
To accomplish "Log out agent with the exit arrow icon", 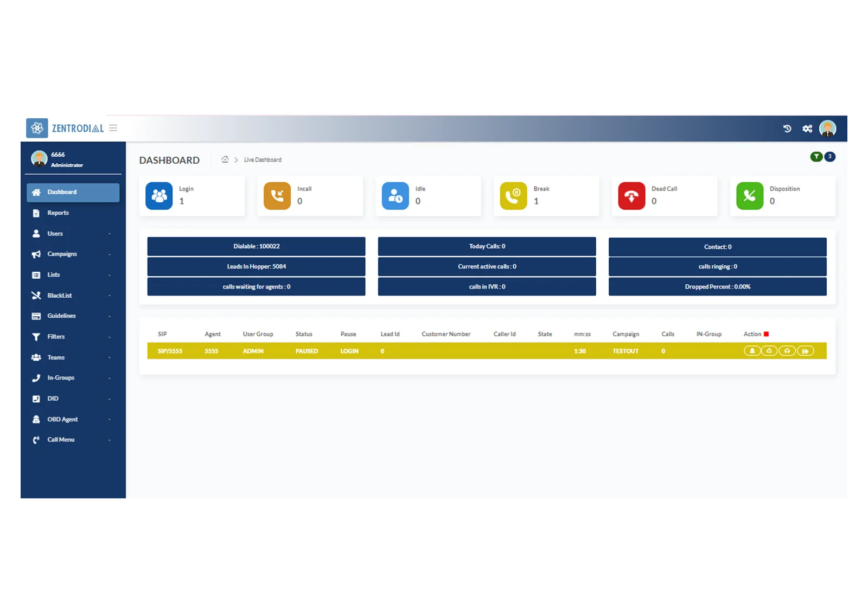I will tap(806, 350).
